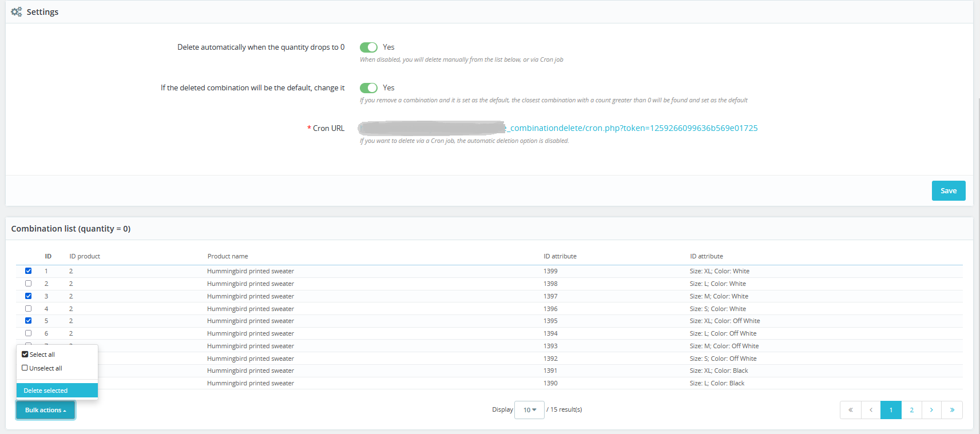The image size is (980, 434).
Task: Click attribute ID 1390 cell
Action: coord(550,383)
